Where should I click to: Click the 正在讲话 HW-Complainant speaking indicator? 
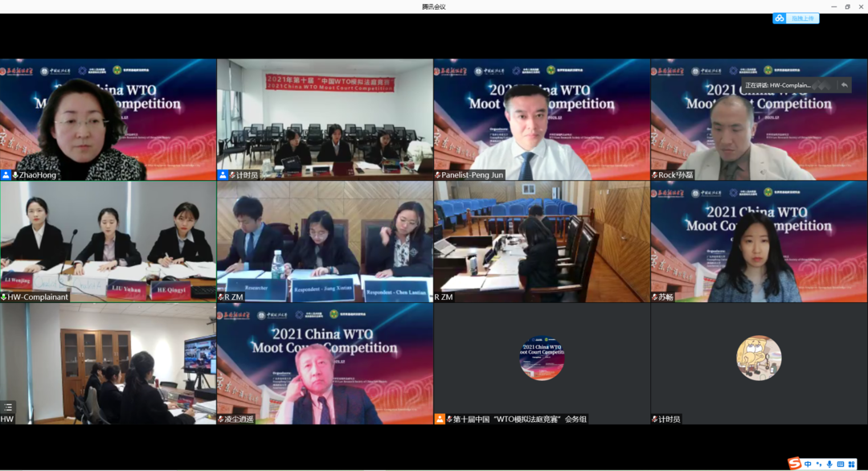[x=789, y=85]
